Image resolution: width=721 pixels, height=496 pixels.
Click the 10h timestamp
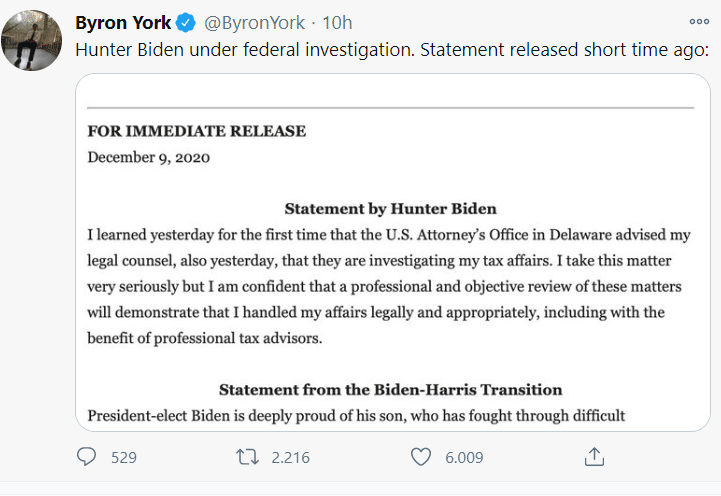click(338, 23)
